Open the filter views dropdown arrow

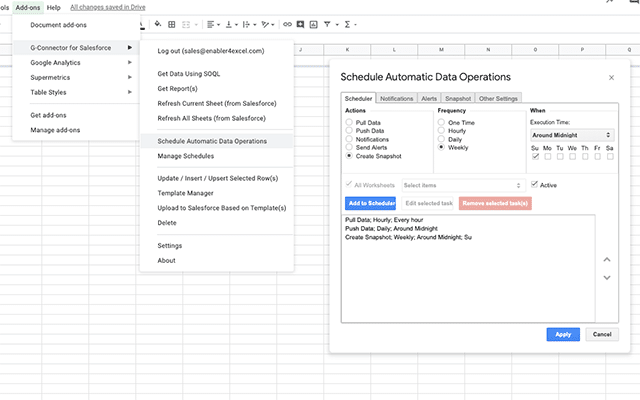coord(337,25)
